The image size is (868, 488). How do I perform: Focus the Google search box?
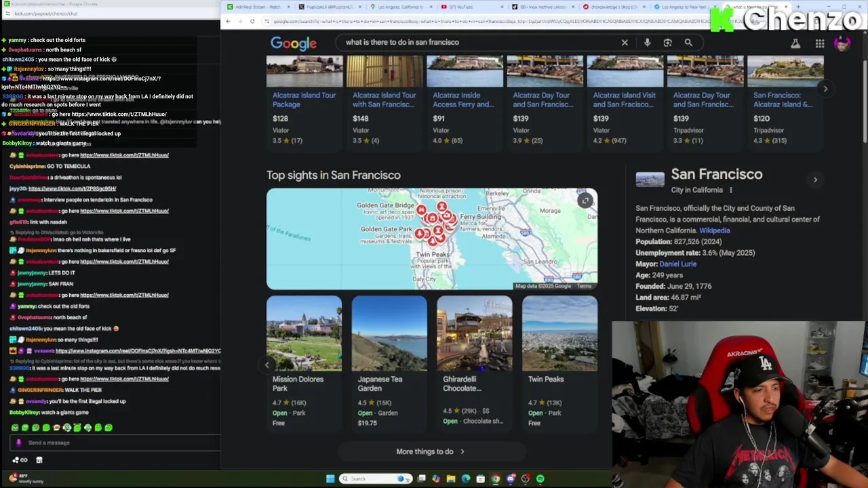coord(475,43)
